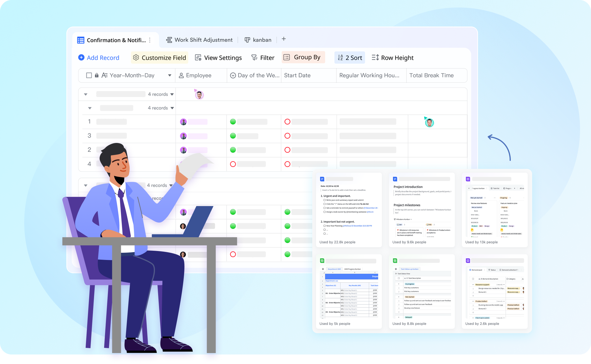Viewport: 591px width, 364px height.
Task: Switch to the kanban view tab
Action: pyautogui.click(x=258, y=40)
